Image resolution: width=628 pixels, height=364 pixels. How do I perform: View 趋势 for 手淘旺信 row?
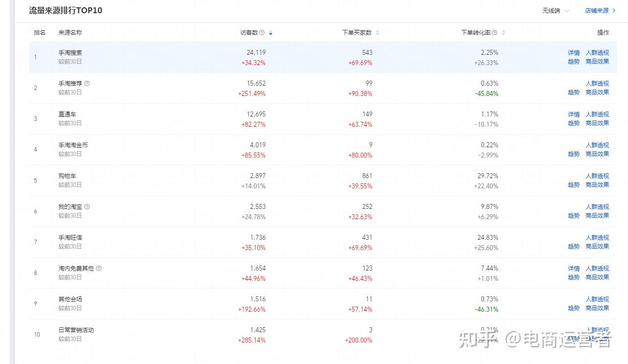(x=574, y=247)
